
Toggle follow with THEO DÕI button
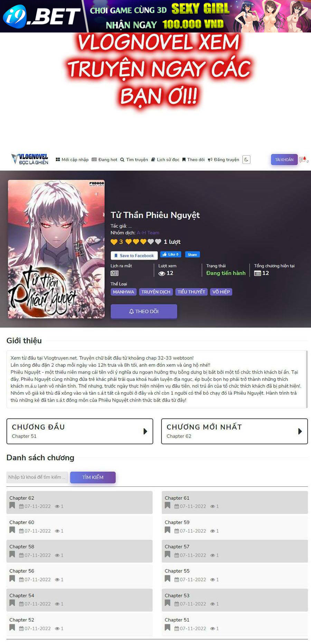pyautogui.click(x=144, y=311)
